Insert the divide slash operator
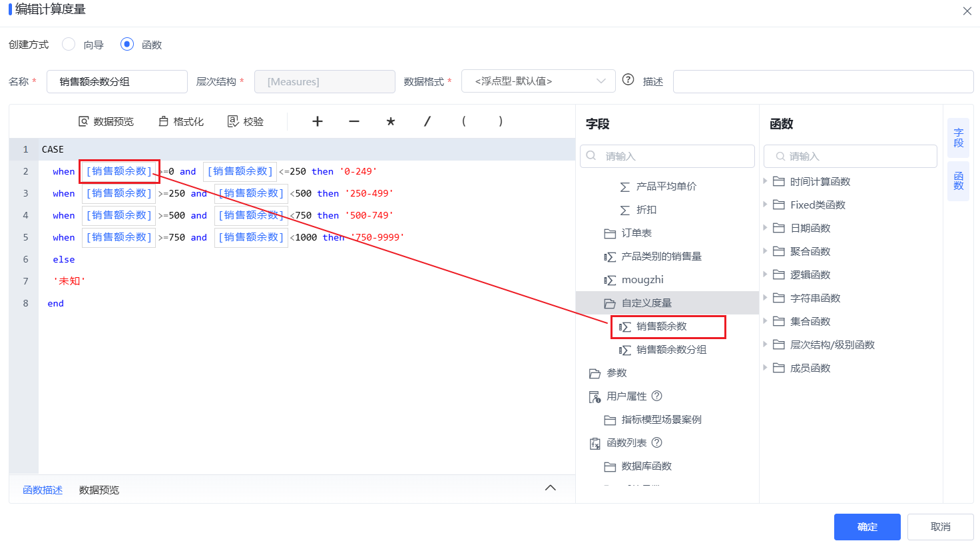Image resolution: width=980 pixels, height=547 pixels. pos(427,121)
